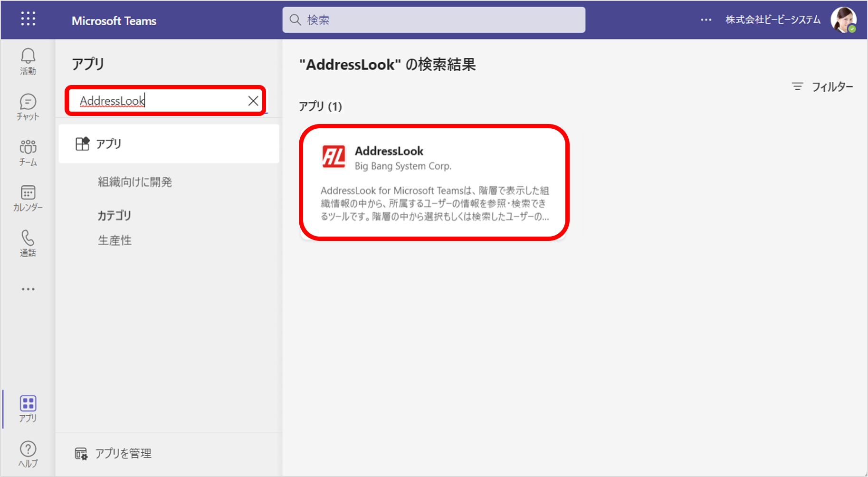The width and height of the screenshot is (868, 477).
Task: Open the AddressLook app card
Action: tap(434, 183)
